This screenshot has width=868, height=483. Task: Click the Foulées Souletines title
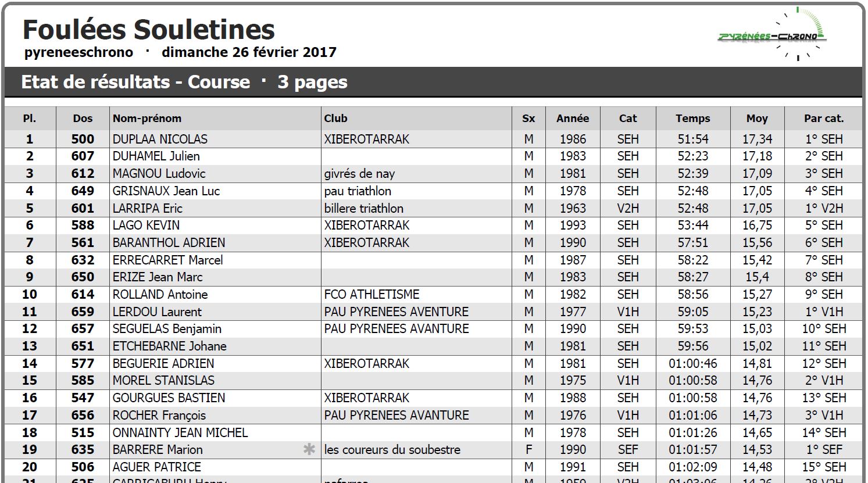(x=148, y=29)
